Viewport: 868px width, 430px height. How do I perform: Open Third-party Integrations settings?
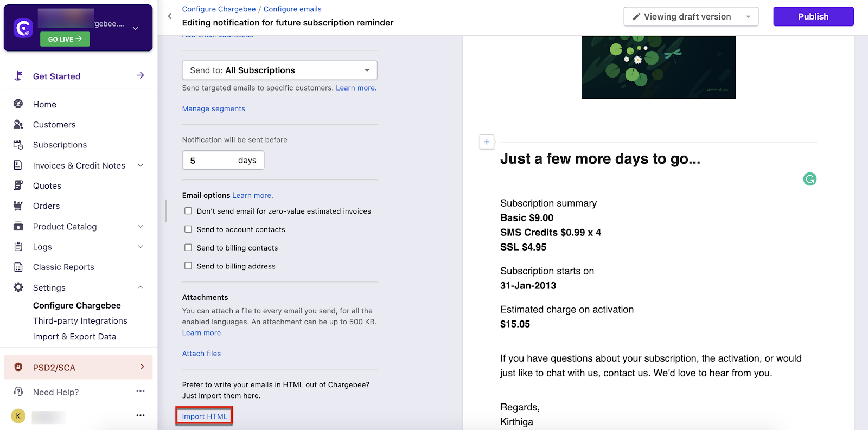[80, 321]
